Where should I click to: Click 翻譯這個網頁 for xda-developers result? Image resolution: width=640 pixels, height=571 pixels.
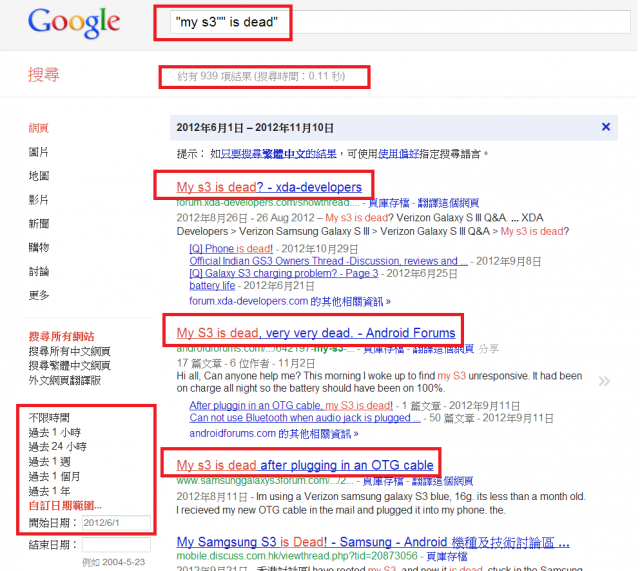tap(448, 203)
